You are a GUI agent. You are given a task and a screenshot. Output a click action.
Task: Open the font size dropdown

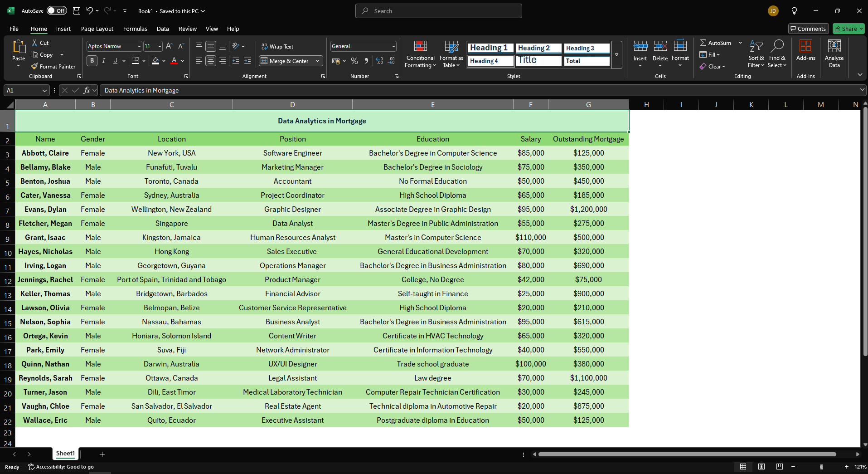160,46
